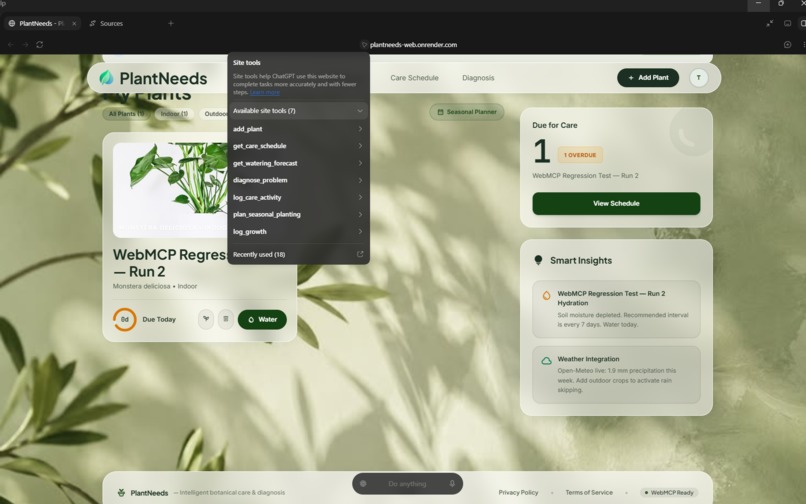The height and width of the screenshot is (504, 806).
Task: Follow the Learn more link in Site tools
Action: pyautogui.click(x=265, y=93)
